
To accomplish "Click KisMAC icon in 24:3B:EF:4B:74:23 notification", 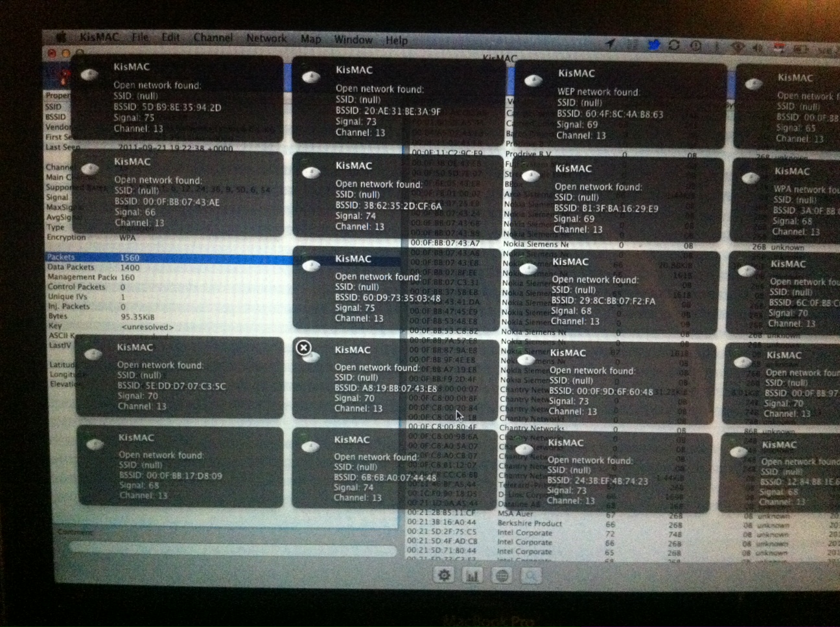I will tap(524, 449).
